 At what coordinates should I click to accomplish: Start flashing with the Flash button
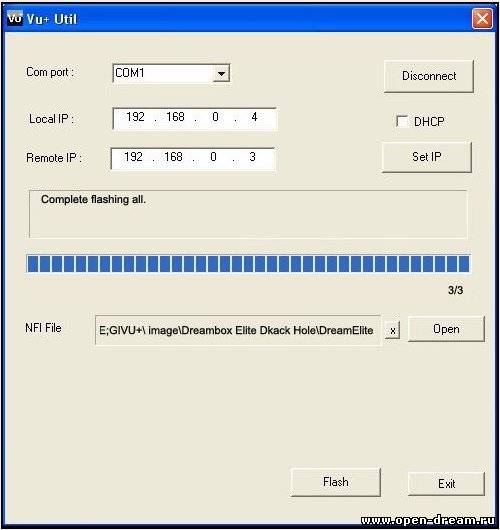[335, 482]
